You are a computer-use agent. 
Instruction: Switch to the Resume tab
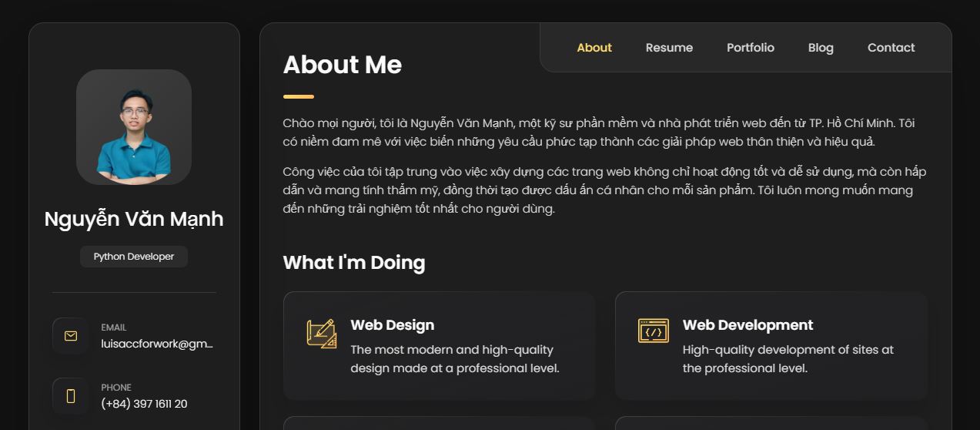pos(669,48)
